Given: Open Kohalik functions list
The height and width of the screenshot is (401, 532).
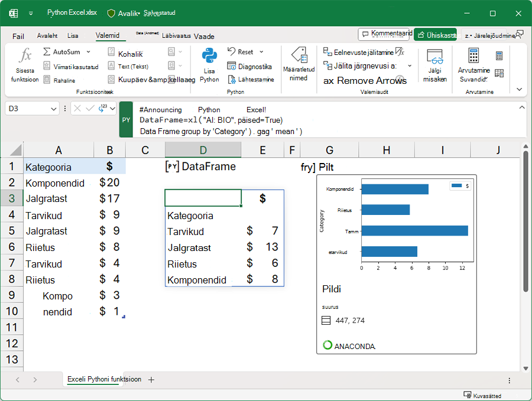Looking at the screenshot, I should (125, 54).
